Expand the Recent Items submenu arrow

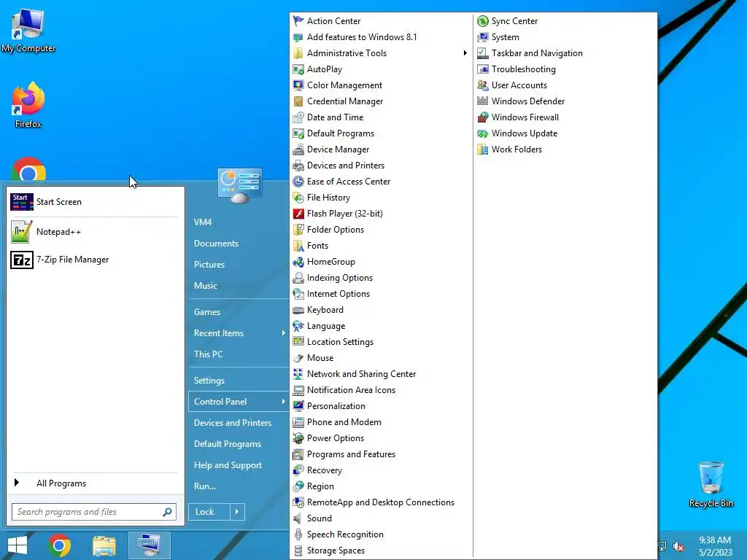click(284, 332)
